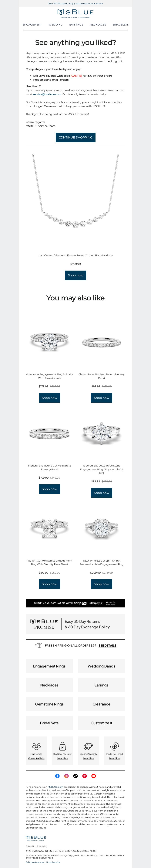This screenshot has height=868, width=151.
Task: Click Shop now under the Curved Bar Necklace
Action: [x=75, y=275]
